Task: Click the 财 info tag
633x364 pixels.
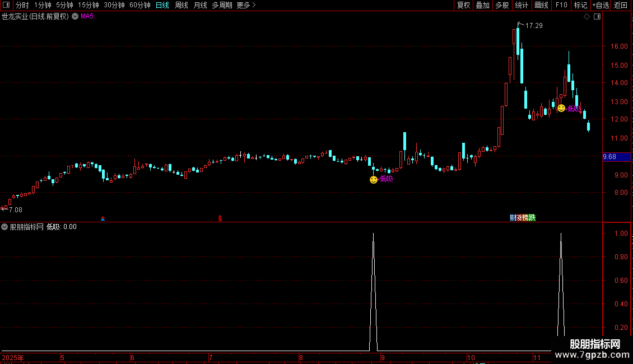Action: coord(513,217)
